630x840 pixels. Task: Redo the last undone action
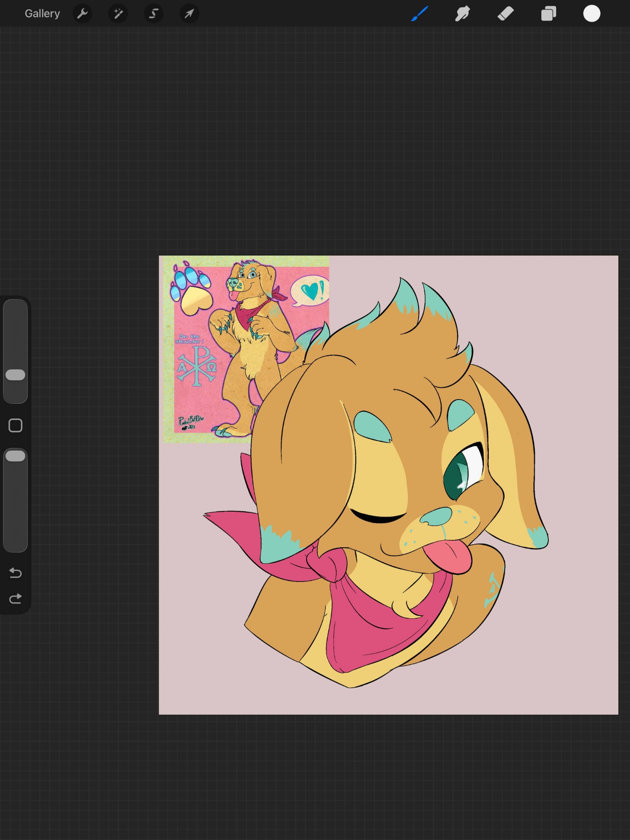click(16, 599)
